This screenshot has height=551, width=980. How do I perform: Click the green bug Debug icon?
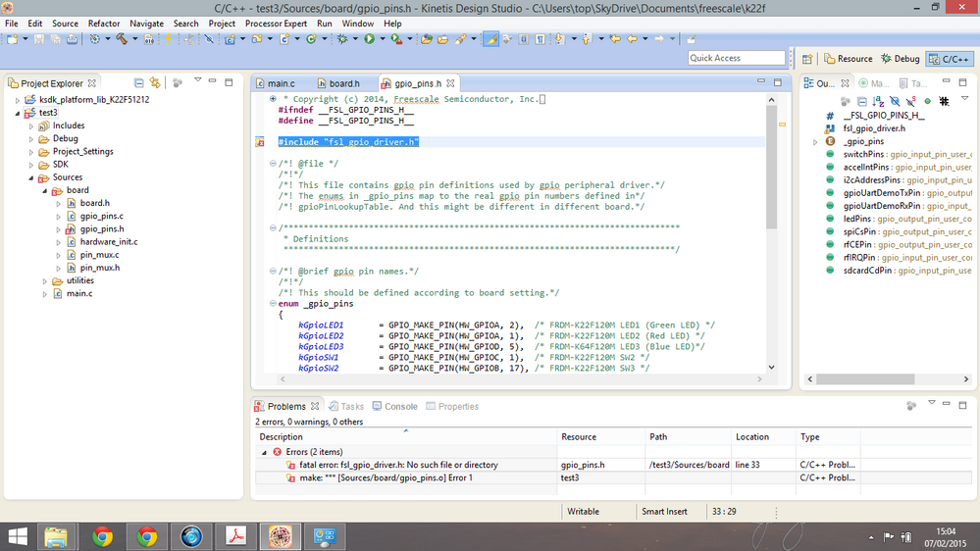tap(342, 39)
